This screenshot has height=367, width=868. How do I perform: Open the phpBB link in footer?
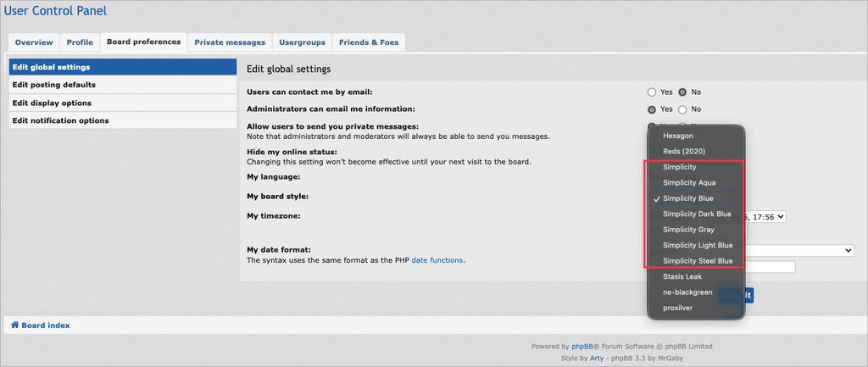(x=581, y=346)
